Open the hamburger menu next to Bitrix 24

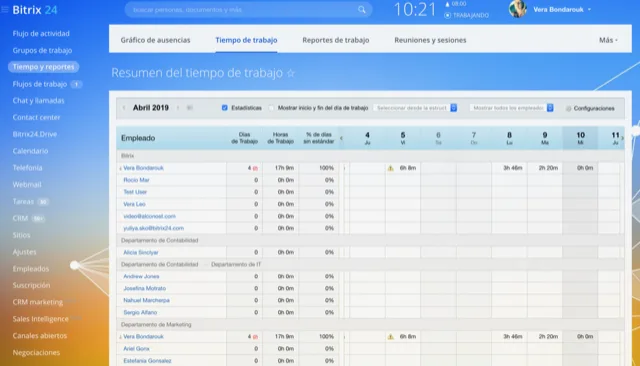click(x=5, y=9)
